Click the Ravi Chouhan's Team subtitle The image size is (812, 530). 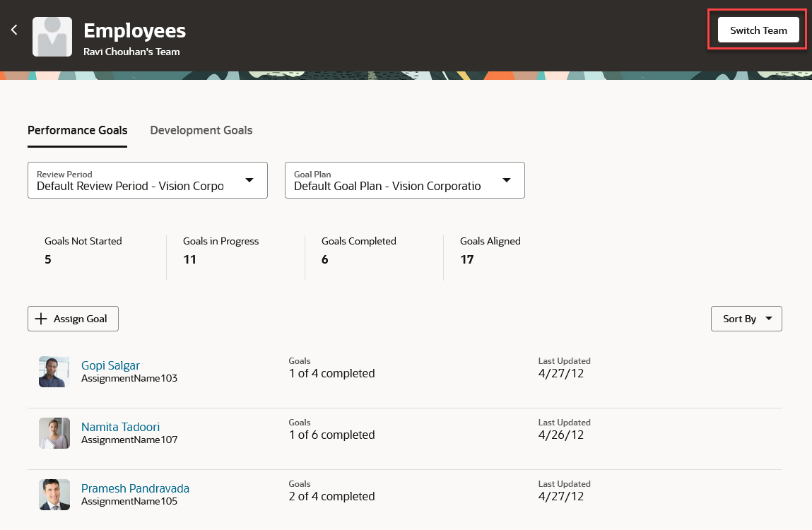tap(131, 52)
